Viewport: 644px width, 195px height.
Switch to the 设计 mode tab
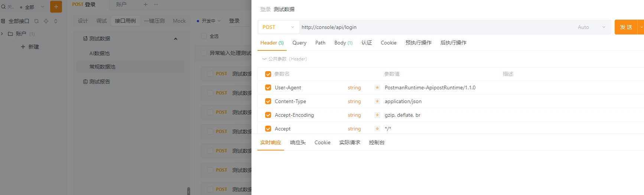[83, 21]
